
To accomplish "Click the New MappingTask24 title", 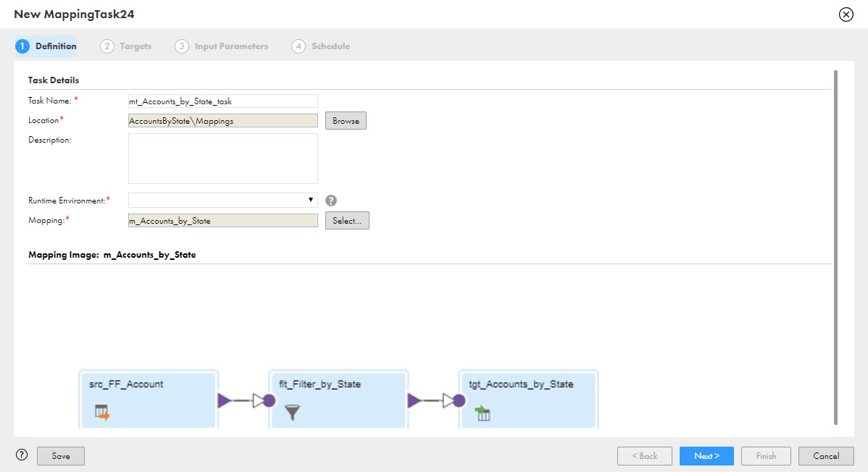I will (74, 14).
